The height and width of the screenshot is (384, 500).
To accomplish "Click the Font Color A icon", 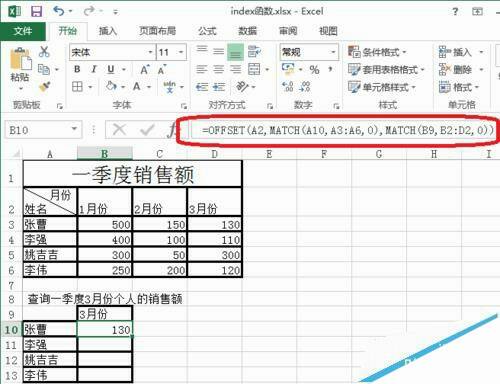I will point(137,87).
